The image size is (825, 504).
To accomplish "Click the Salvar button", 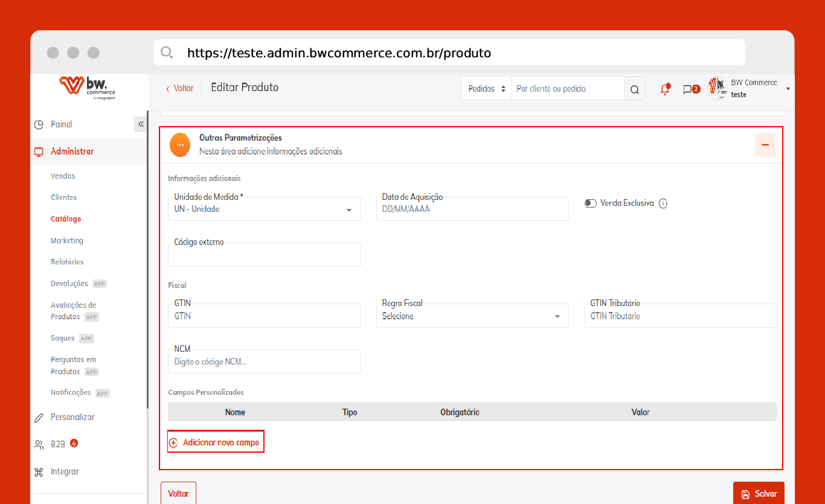I will [x=759, y=494].
